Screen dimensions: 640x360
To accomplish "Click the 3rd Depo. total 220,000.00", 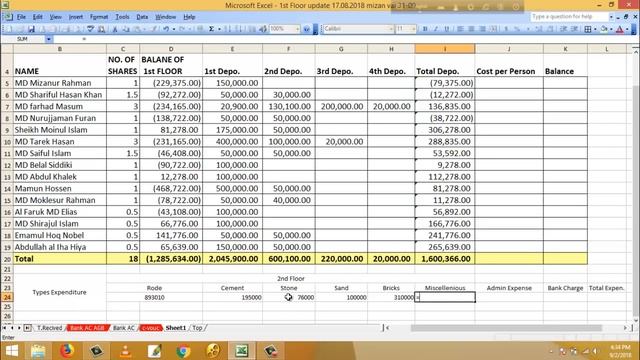I will (341, 259).
